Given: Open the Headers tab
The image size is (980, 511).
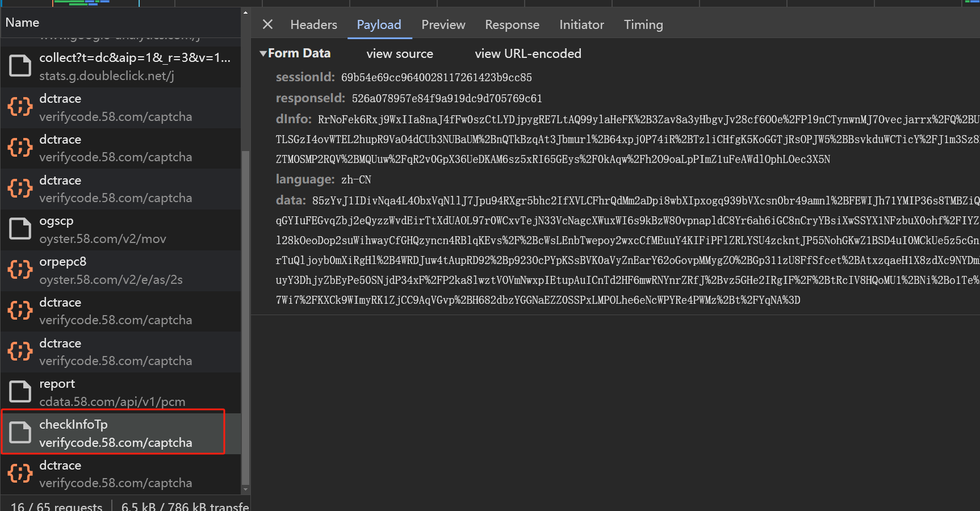Looking at the screenshot, I should point(313,24).
